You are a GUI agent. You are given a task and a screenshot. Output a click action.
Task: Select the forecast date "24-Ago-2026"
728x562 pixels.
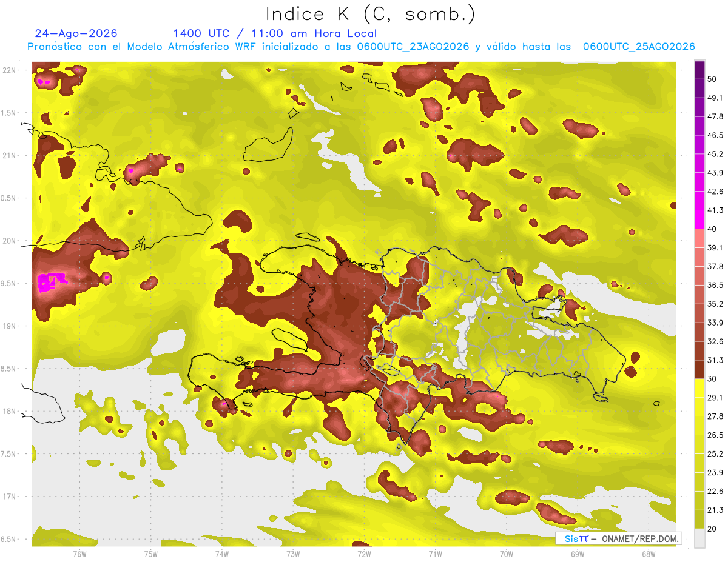coord(76,33)
